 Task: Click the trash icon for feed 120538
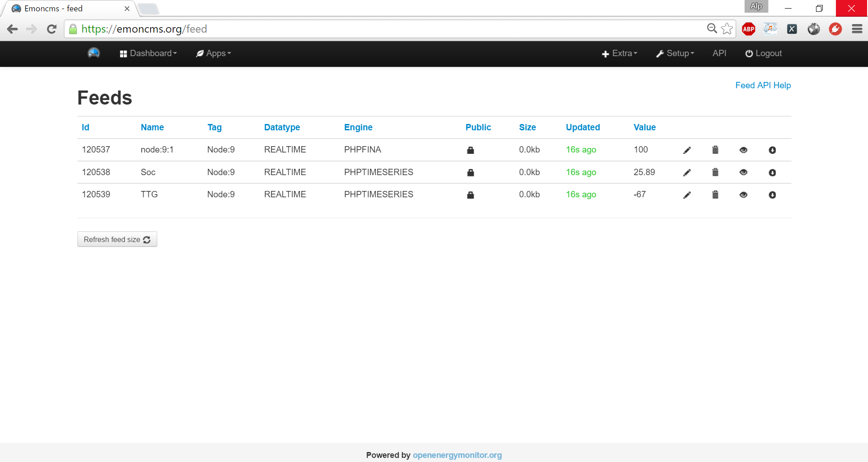click(715, 172)
